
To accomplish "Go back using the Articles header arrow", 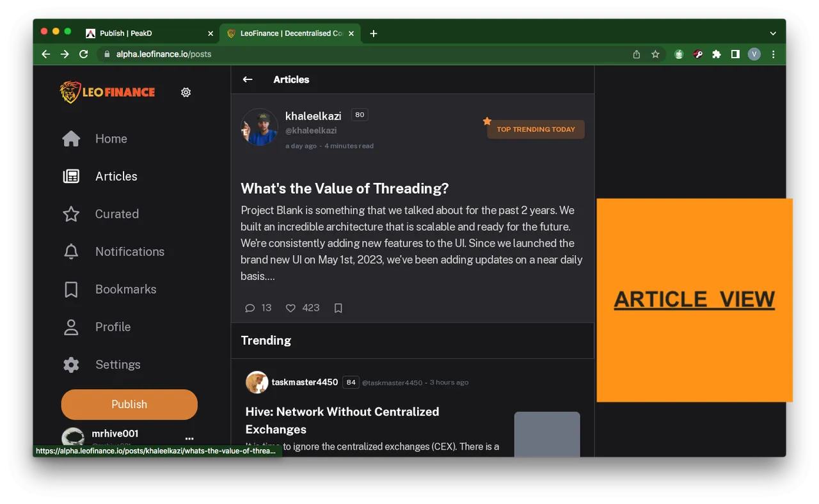I will (248, 79).
